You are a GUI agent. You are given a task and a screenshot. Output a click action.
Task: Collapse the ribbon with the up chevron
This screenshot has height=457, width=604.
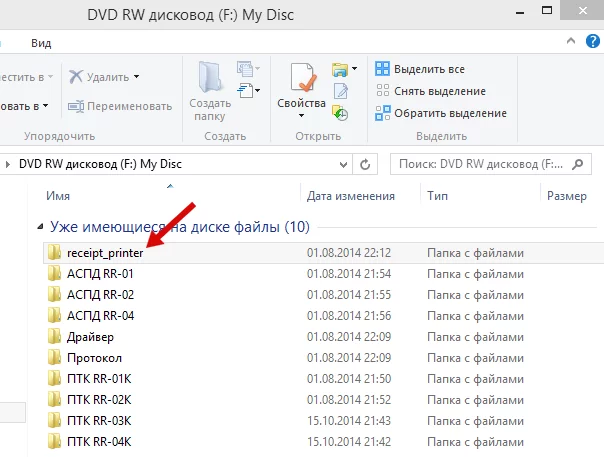pyautogui.click(x=571, y=40)
